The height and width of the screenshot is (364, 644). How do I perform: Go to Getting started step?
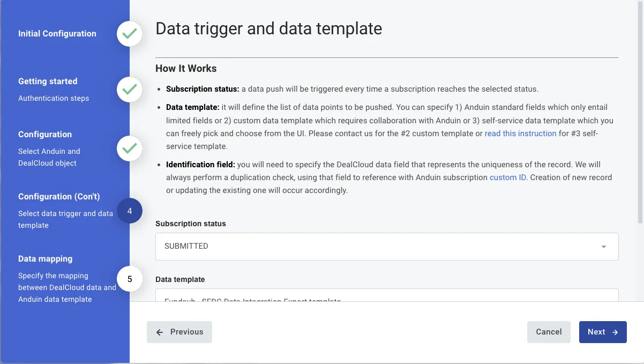tap(48, 81)
